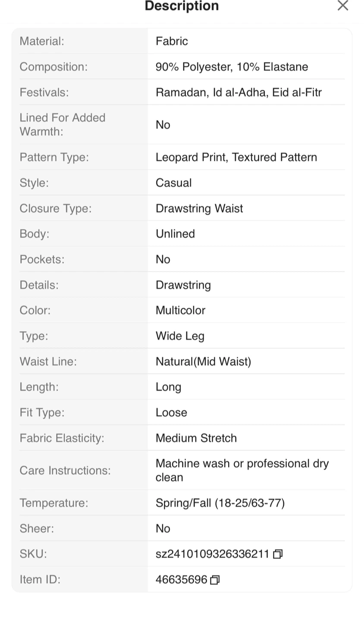This screenshot has width=364, height=621.
Task: Click the Care Instructions value text
Action: click(242, 470)
